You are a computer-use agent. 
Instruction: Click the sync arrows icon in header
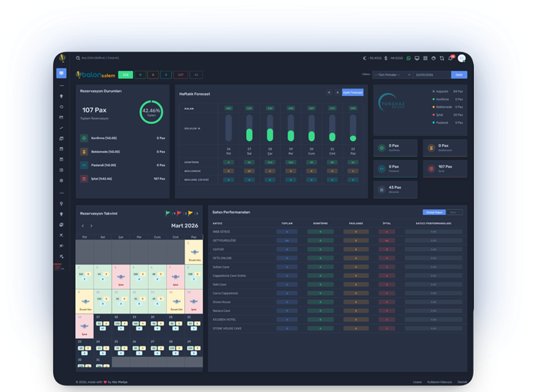(x=441, y=58)
